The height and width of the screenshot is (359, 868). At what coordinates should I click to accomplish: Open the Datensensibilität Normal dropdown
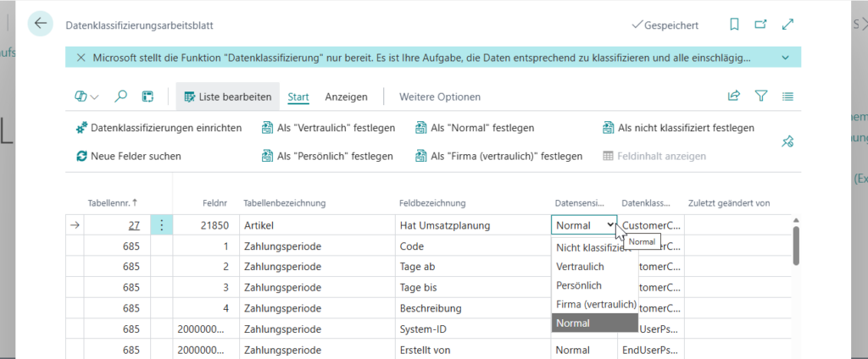(x=584, y=225)
